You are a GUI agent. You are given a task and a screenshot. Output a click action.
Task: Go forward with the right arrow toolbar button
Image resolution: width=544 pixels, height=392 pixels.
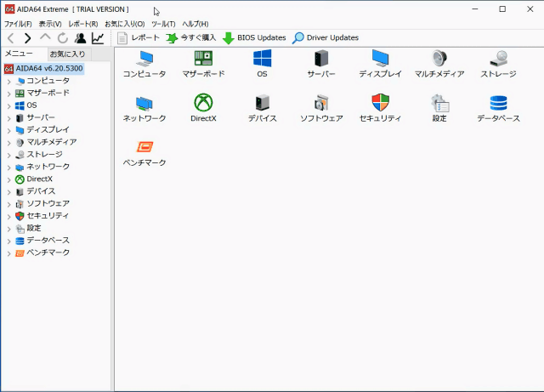28,38
